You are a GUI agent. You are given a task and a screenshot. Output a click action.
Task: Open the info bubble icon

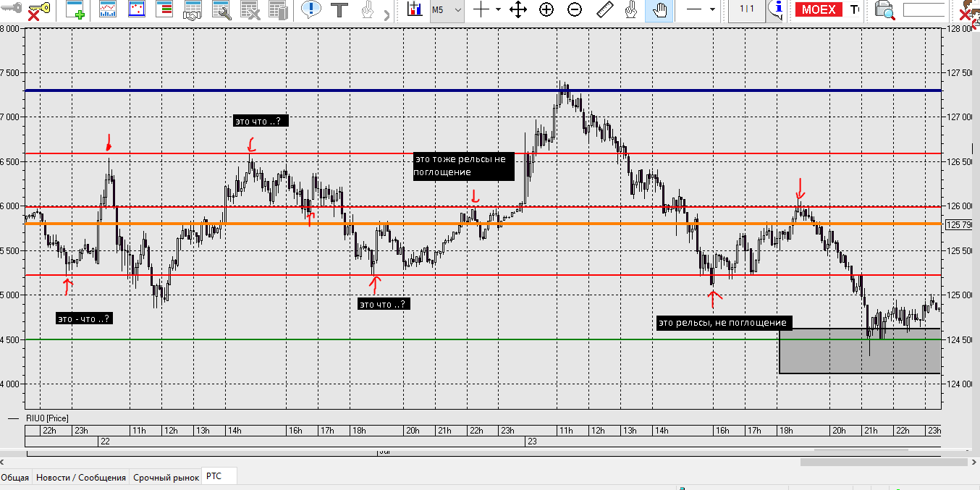coord(777,10)
